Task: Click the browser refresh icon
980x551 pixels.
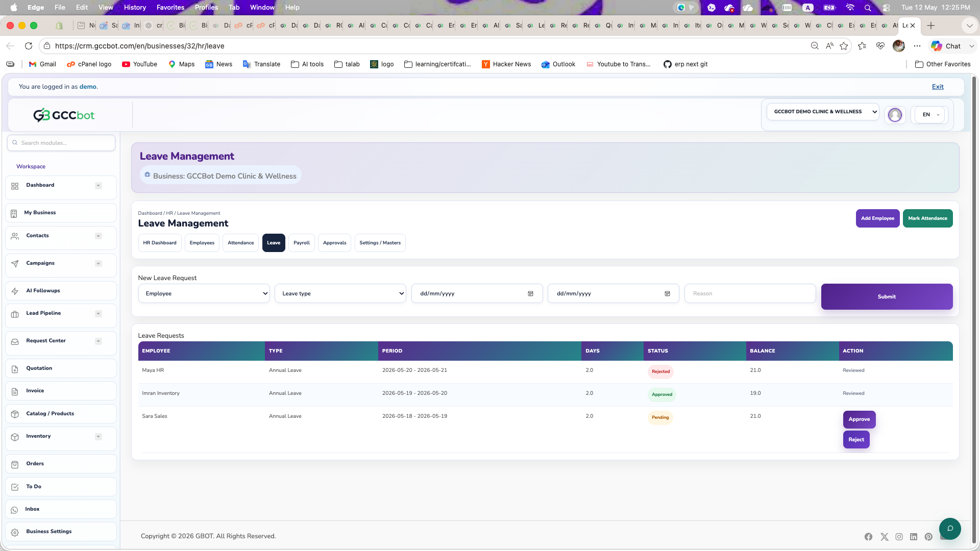Action: click(29, 46)
